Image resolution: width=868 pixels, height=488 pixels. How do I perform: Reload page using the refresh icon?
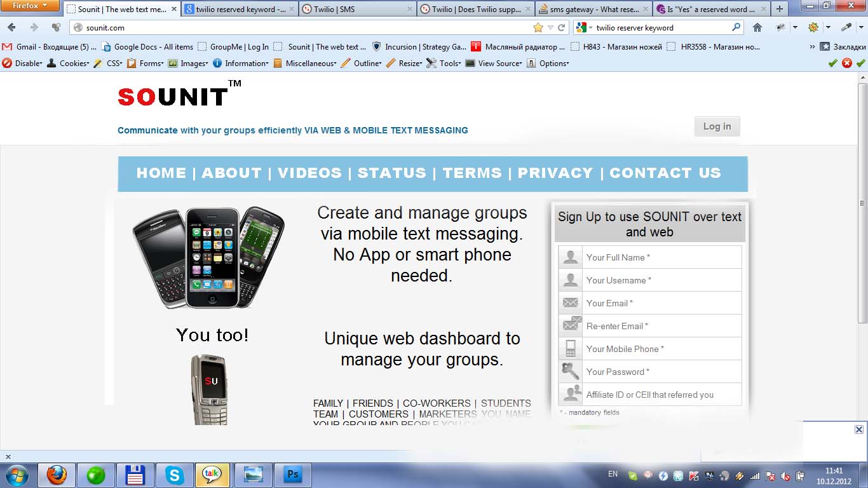pos(561,27)
